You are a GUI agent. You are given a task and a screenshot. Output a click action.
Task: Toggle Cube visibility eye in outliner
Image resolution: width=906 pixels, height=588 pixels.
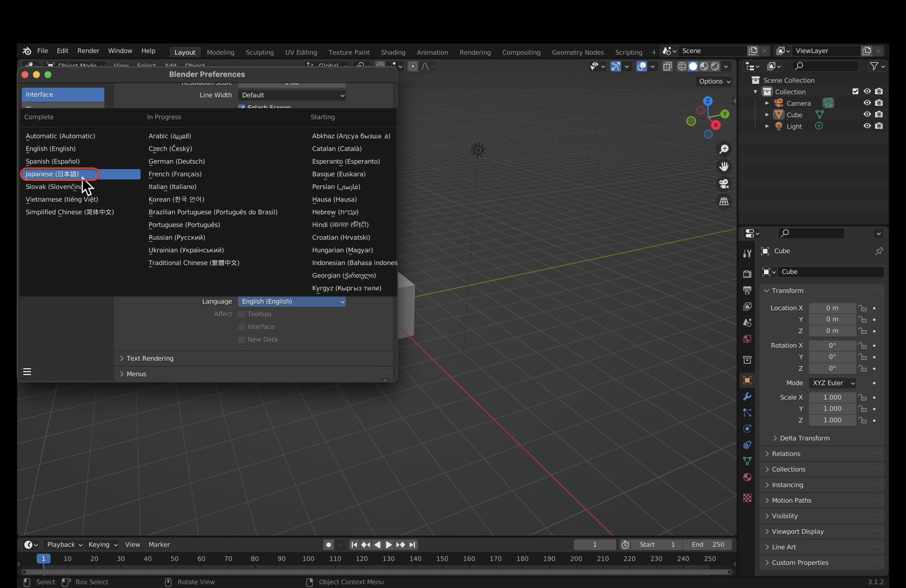tap(867, 114)
